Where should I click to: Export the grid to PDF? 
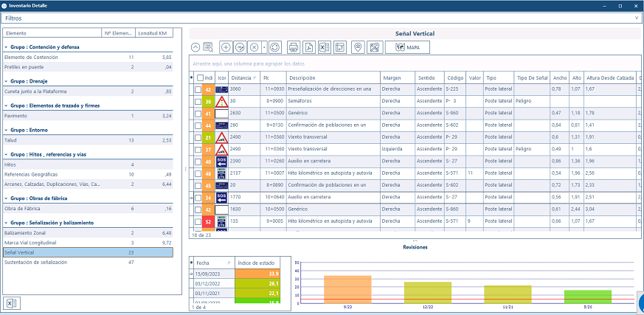click(308, 47)
